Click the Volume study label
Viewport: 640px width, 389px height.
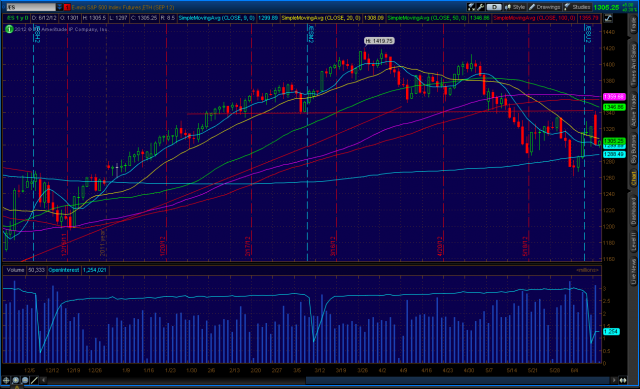[15, 270]
